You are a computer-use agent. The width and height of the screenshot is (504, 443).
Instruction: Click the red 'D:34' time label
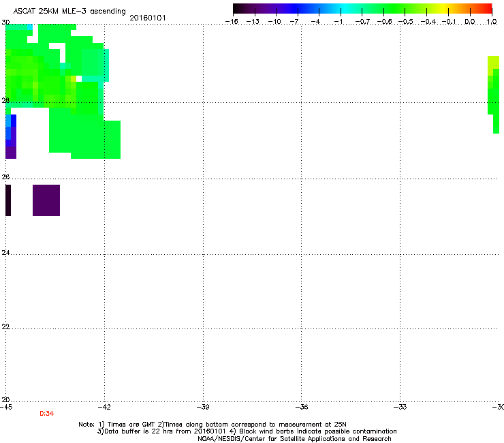tap(46, 414)
